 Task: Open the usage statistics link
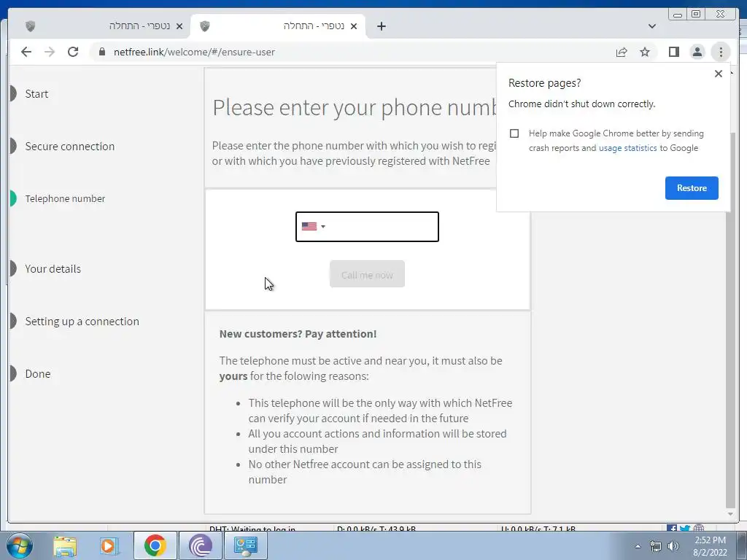(x=627, y=148)
